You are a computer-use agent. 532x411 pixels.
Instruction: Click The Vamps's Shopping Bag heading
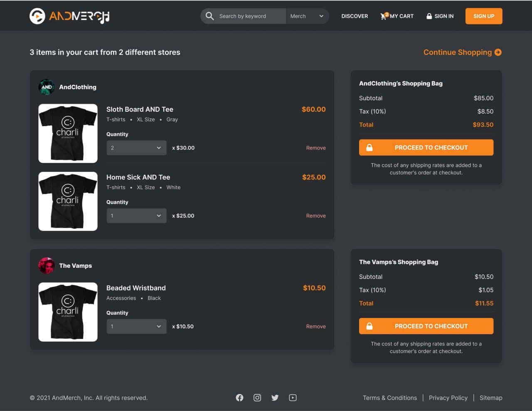399,262
